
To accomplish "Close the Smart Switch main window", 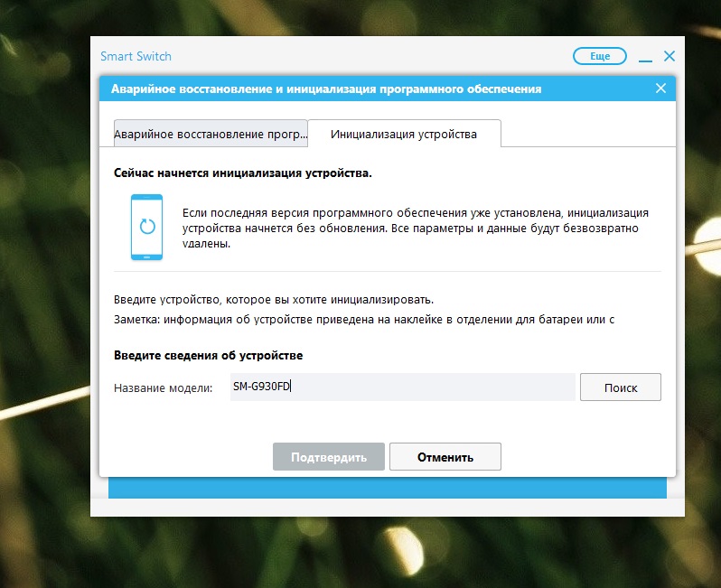I will tap(669, 56).
